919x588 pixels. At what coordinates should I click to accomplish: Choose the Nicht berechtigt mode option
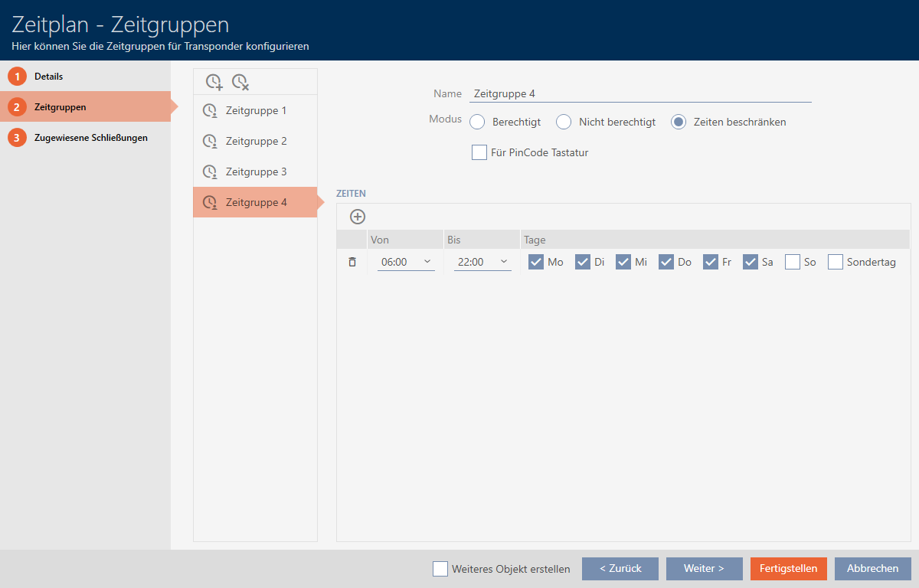point(564,122)
